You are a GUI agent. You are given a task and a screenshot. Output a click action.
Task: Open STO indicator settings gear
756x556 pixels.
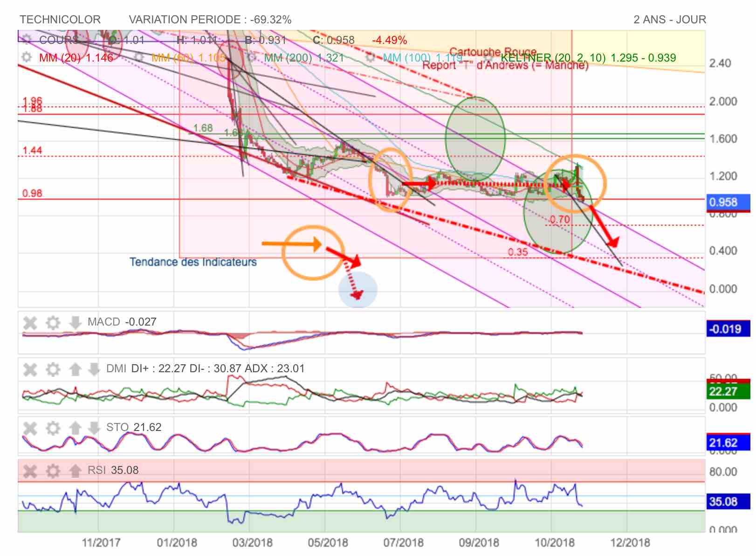tap(53, 428)
